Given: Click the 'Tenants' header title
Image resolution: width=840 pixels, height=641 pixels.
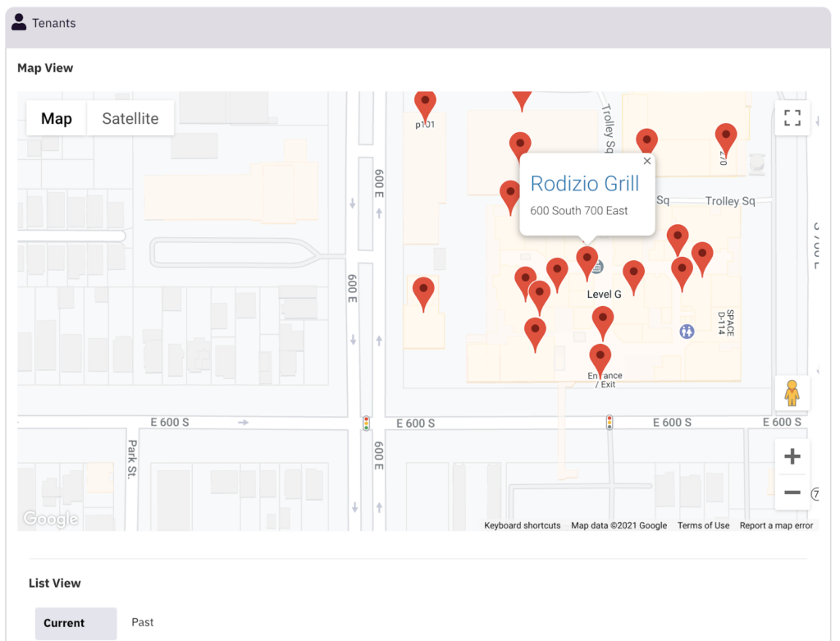Looking at the screenshot, I should pyautogui.click(x=53, y=23).
